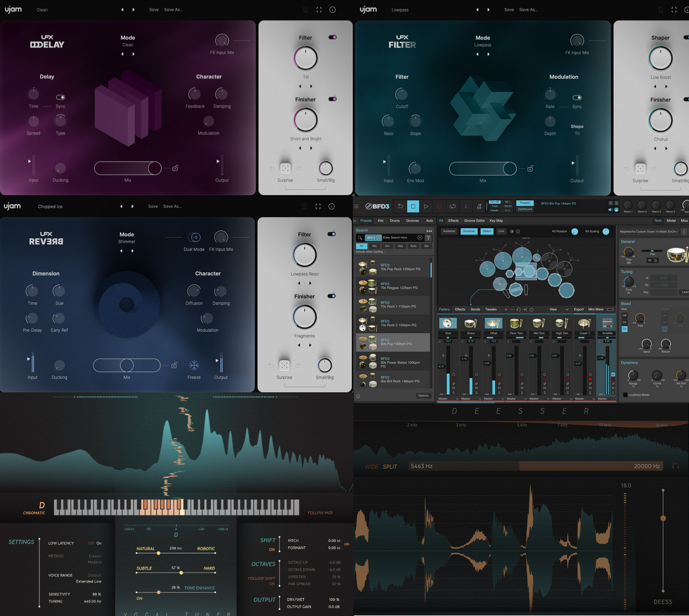This screenshot has height=616, width=689.
Task: Toggle the BFD3 metronome icon
Action: [x=479, y=206]
